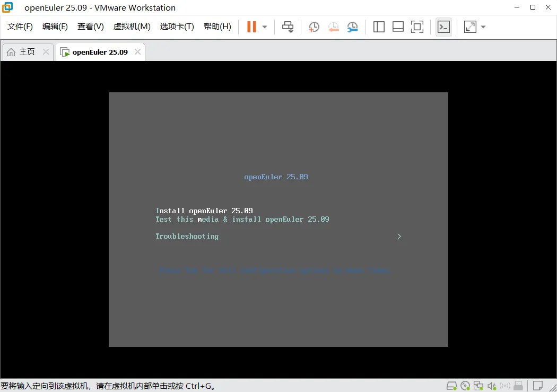This screenshot has height=392, width=557.
Task: Click the sound card status icon
Action: 492,386
